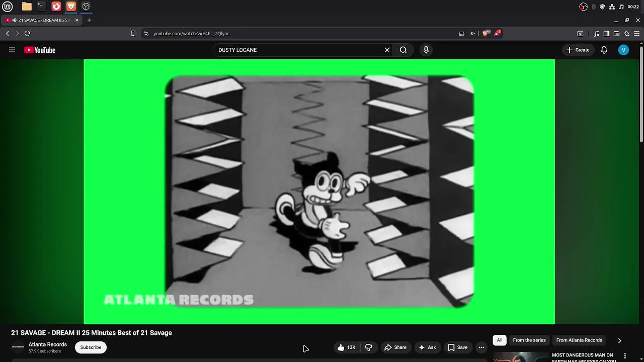Subscribe to Atlanta Records
The height and width of the screenshot is (362, 644).
(91, 347)
